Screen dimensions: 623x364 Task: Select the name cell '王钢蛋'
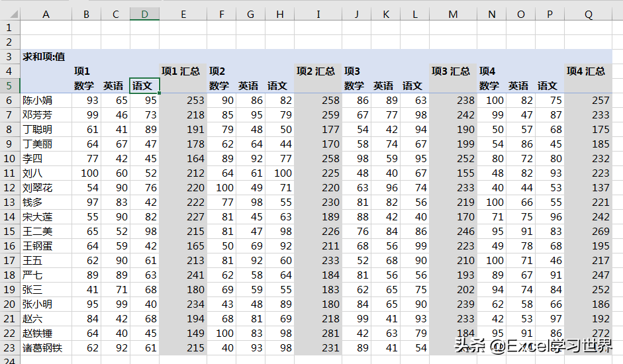pos(46,246)
